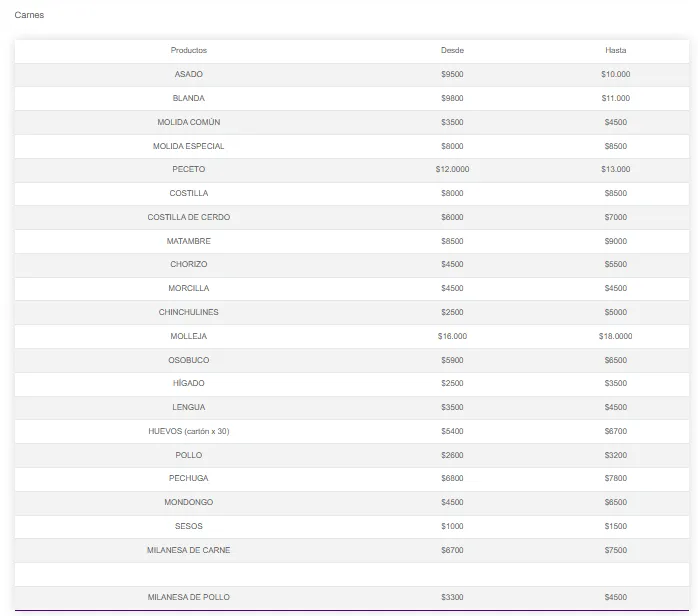Click the MONDONGO product name
The height and width of the screenshot is (616, 698).
[x=188, y=502]
